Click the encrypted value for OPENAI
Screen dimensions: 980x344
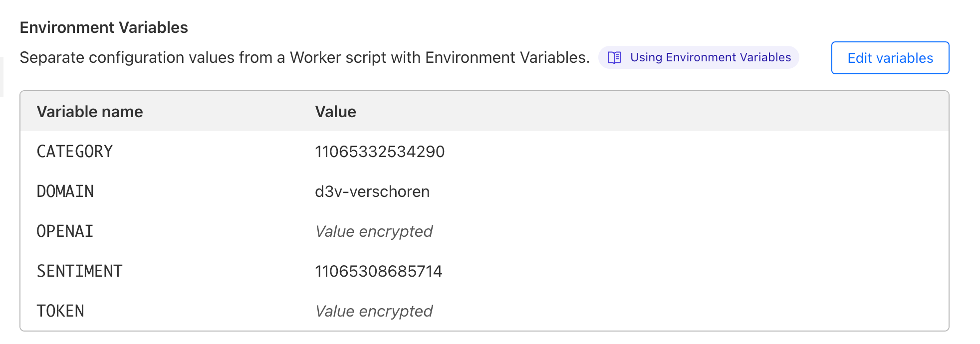[374, 231]
